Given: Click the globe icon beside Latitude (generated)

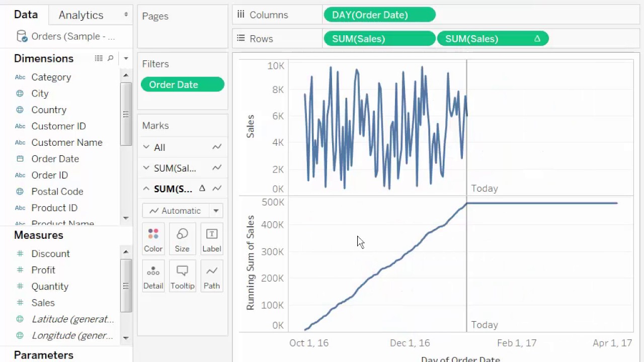Looking at the screenshot, I should 20,319.
